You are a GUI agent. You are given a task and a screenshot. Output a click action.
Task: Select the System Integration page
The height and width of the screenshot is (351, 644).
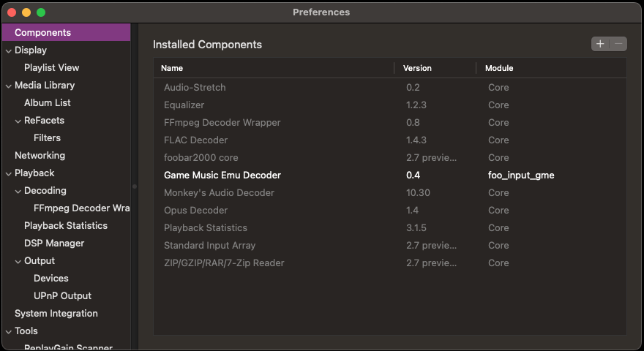(56, 314)
